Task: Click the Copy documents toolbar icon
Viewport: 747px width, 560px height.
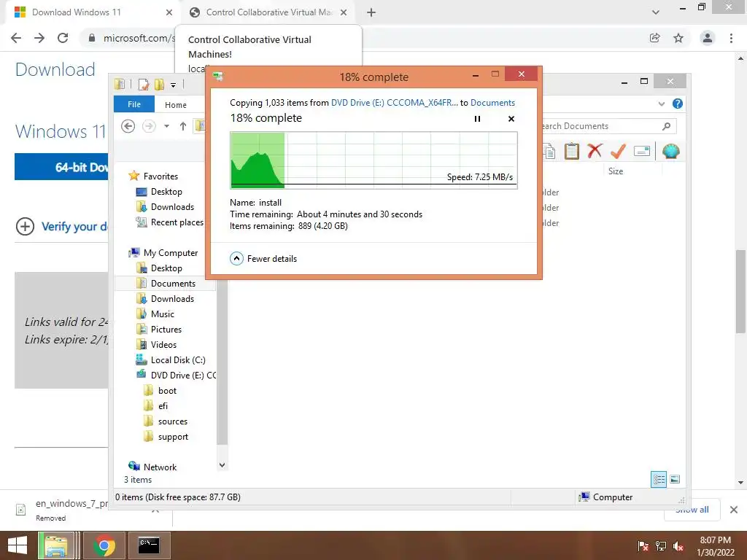Action: pyautogui.click(x=549, y=152)
